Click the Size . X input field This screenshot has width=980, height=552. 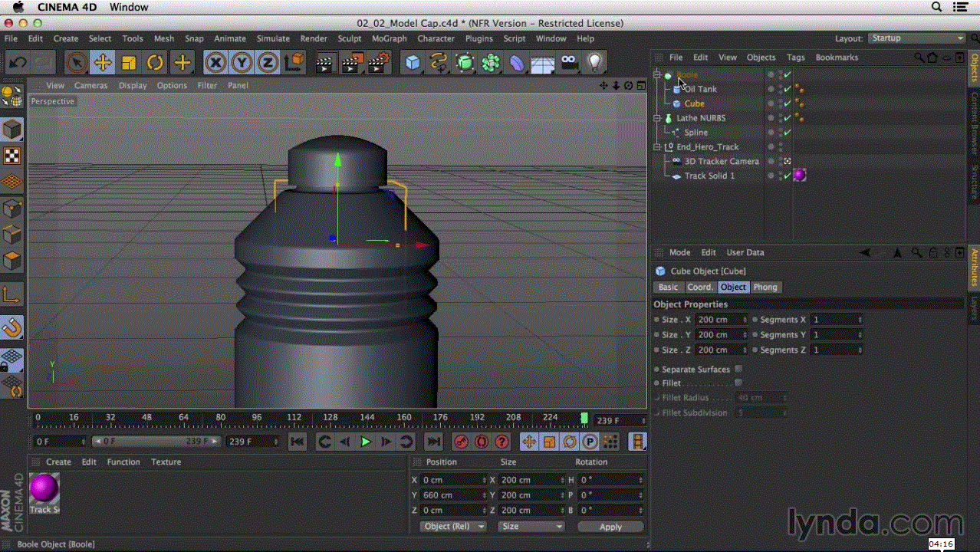722,320
